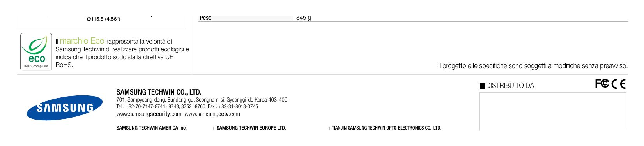The height and width of the screenshot is (146, 644).
Task: Click inside the empty distributor box
Action: coord(553,111)
